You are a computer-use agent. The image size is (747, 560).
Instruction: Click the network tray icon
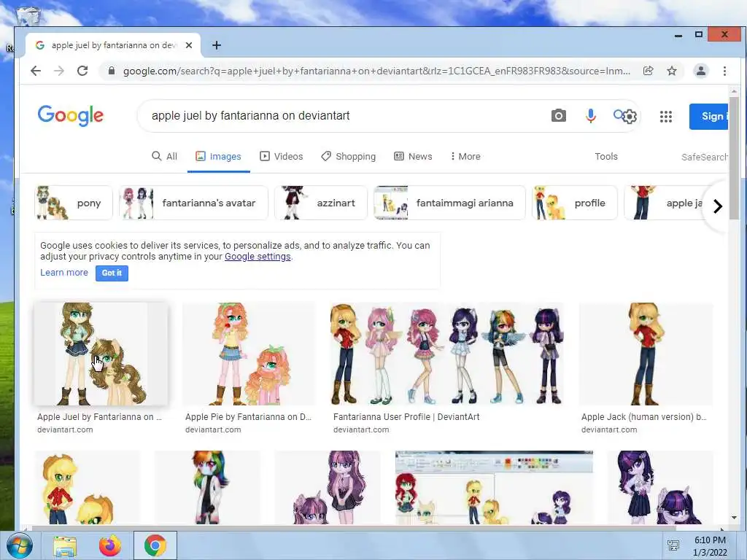(673, 545)
